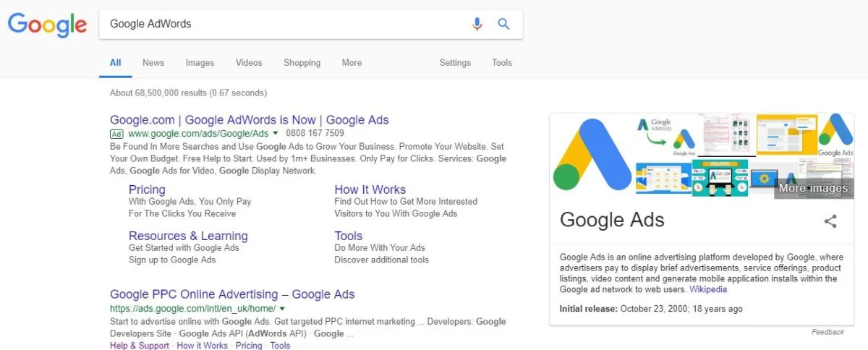The image size is (868, 350).
Task: Open the AdWords to Google Ads arrow thumbnail
Action: tap(666, 135)
